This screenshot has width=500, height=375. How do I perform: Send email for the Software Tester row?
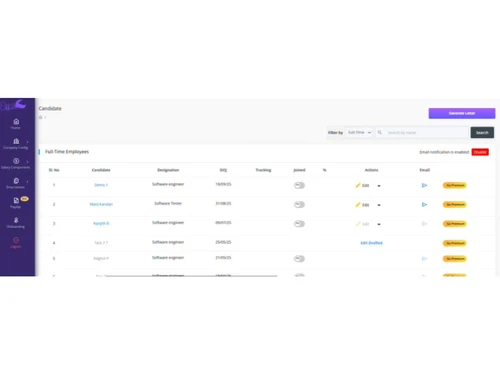click(x=424, y=205)
